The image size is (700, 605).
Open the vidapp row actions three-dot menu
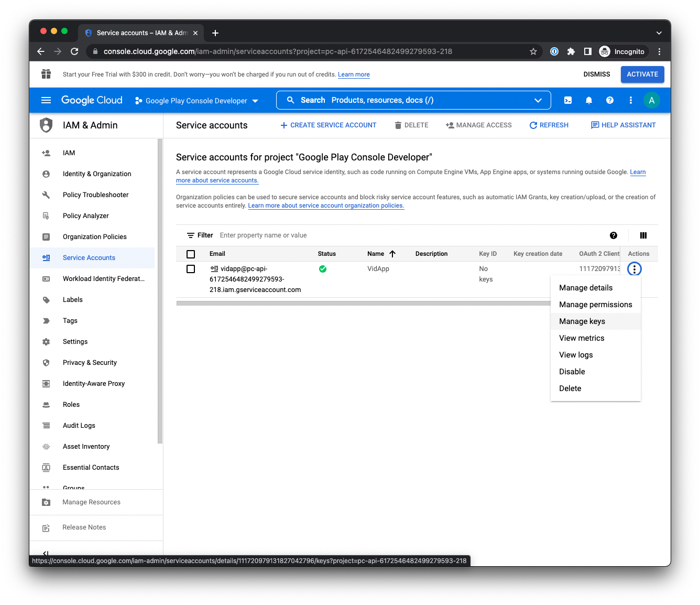635,269
